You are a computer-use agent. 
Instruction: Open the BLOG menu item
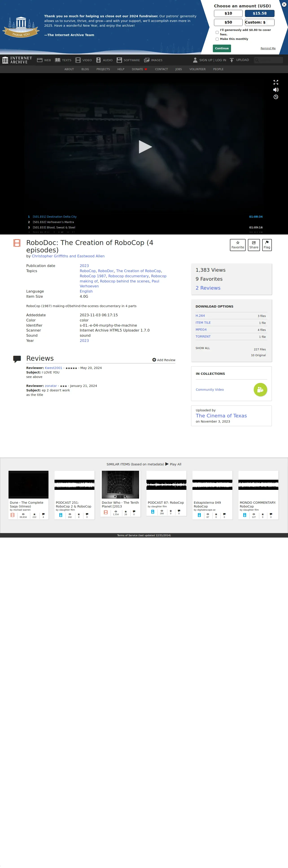click(85, 69)
